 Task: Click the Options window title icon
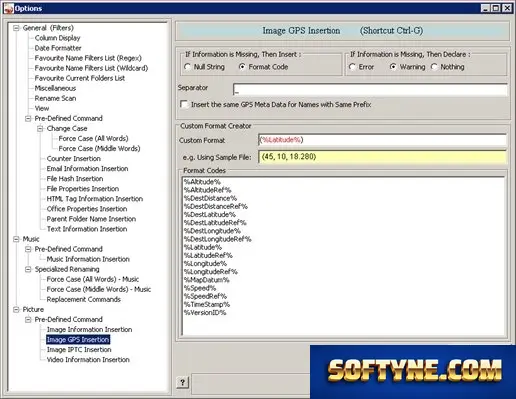click(8, 8)
